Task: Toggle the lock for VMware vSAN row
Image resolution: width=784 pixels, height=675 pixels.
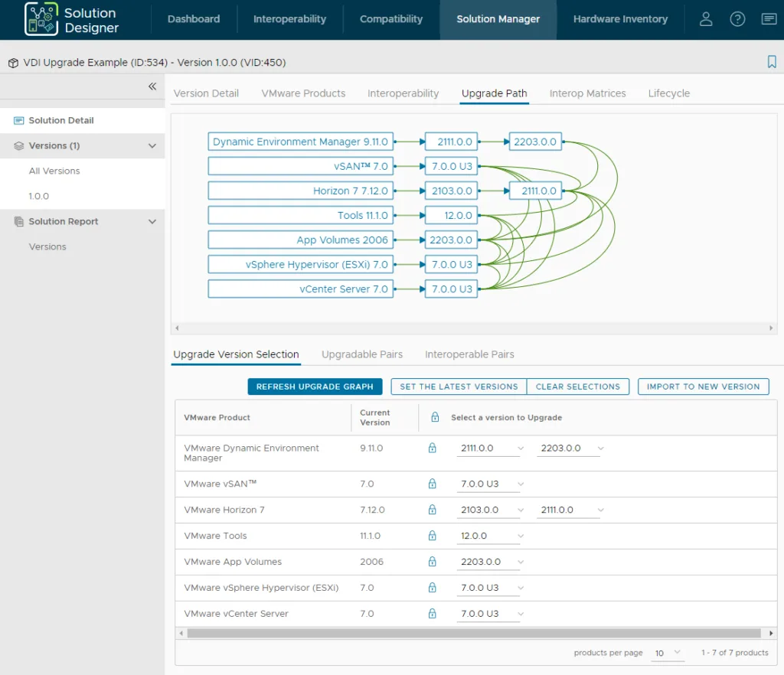Action: 432,484
